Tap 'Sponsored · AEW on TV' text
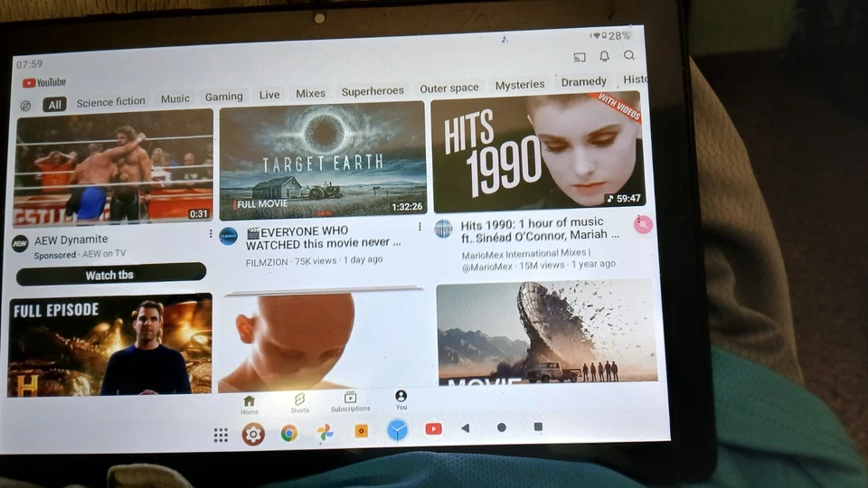The height and width of the screenshot is (488, 868). point(80,255)
